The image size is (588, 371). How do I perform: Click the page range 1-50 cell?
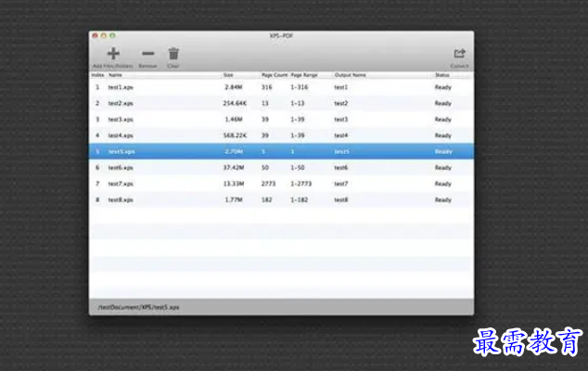pos(298,168)
